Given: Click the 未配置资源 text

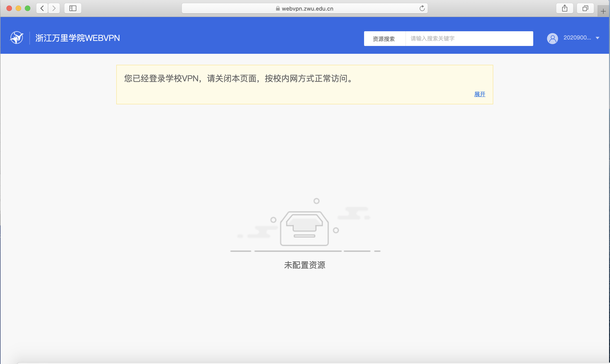Looking at the screenshot, I should pos(305,265).
